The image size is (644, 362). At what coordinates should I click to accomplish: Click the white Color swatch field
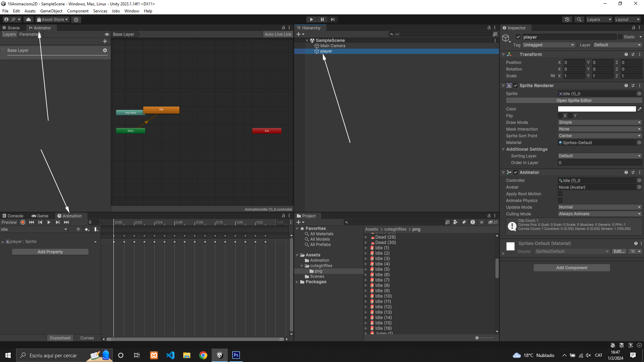click(x=597, y=109)
